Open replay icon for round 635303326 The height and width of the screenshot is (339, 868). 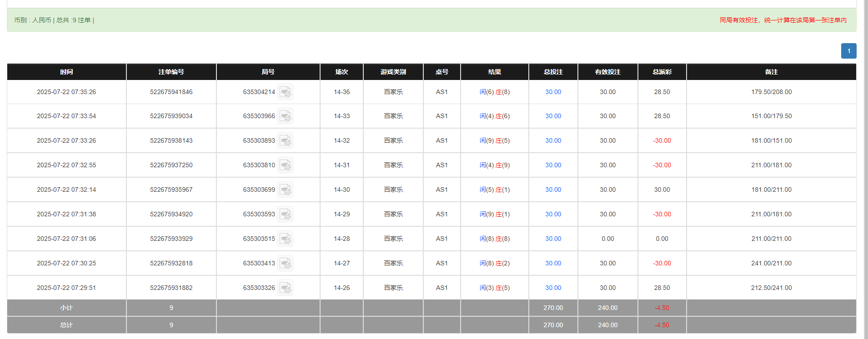285,288
